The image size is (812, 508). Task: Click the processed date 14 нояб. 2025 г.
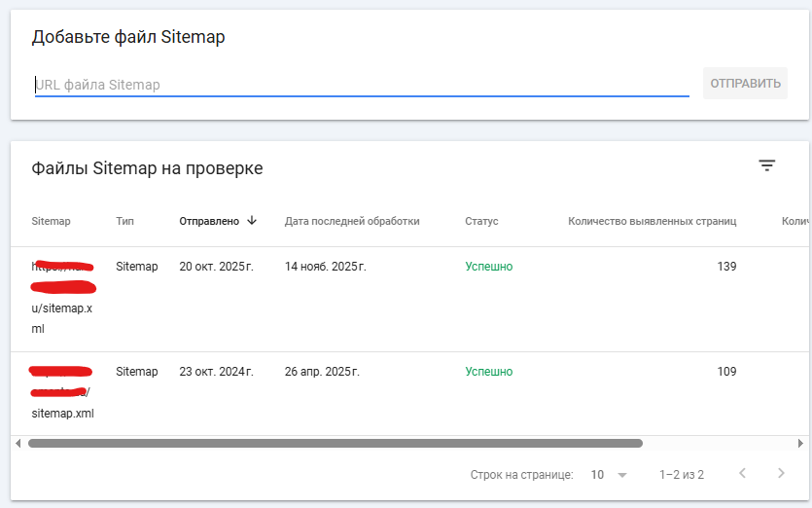pyautogui.click(x=325, y=267)
